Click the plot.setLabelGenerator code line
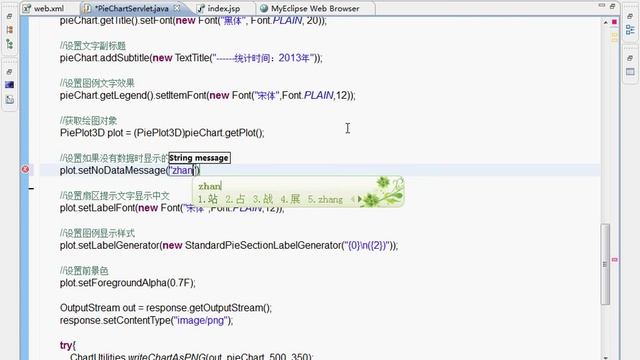The image size is (640, 360). [x=229, y=246]
